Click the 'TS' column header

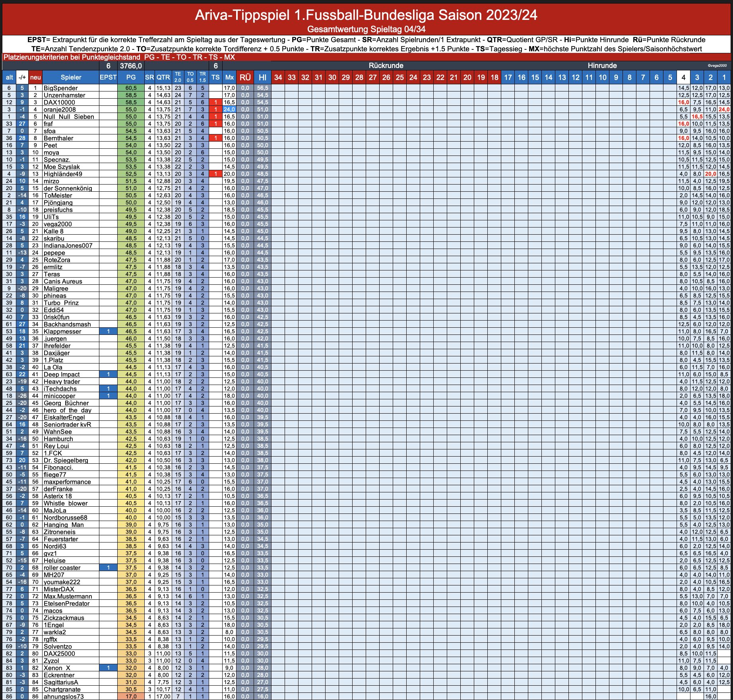pos(215,77)
